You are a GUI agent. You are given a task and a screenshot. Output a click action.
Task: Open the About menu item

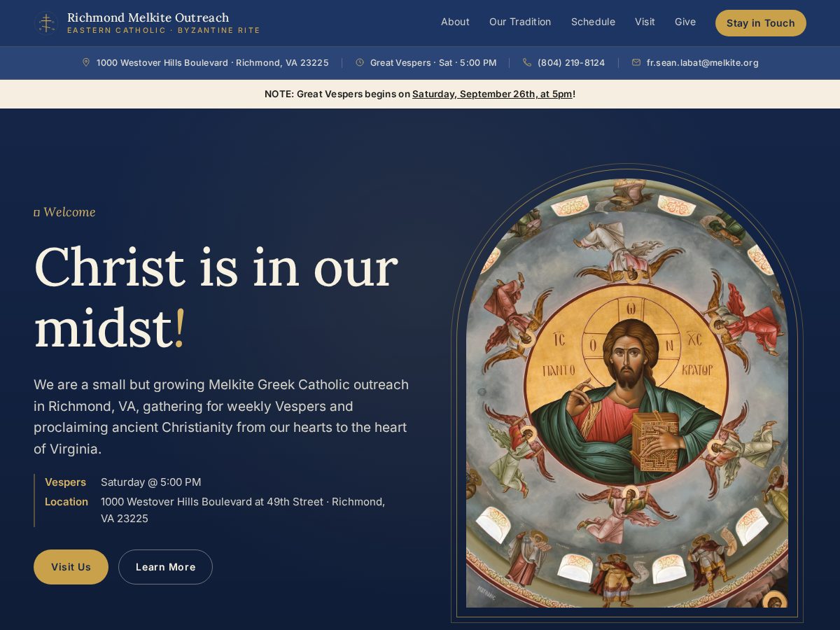pyautogui.click(x=455, y=22)
